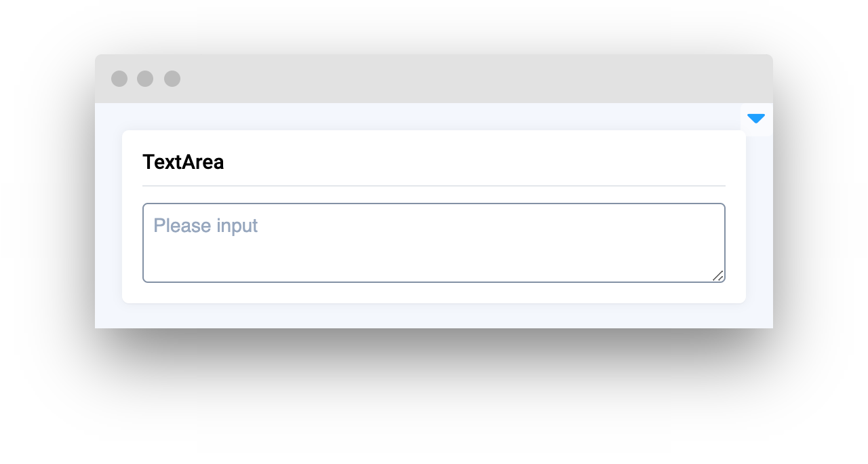Image resolution: width=868 pixels, height=464 pixels.
Task: Click the divider line under TextArea heading
Action: click(433, 185)
